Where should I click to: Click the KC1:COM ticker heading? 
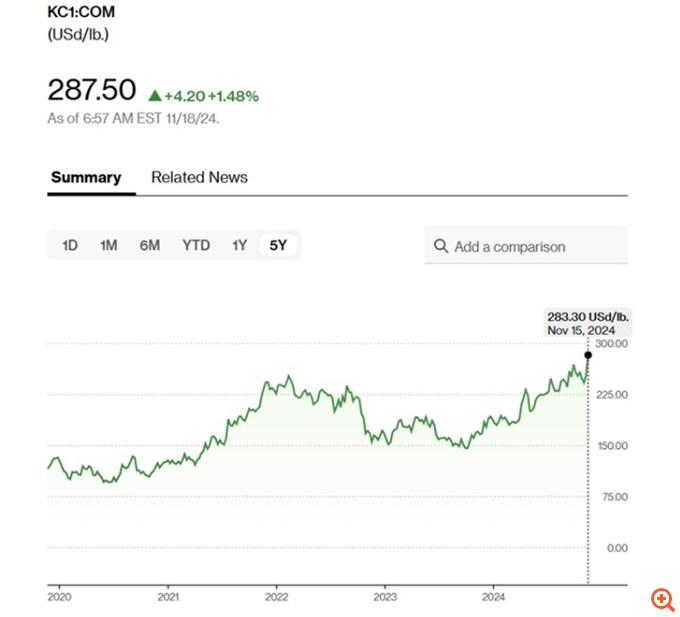point(83,13)
